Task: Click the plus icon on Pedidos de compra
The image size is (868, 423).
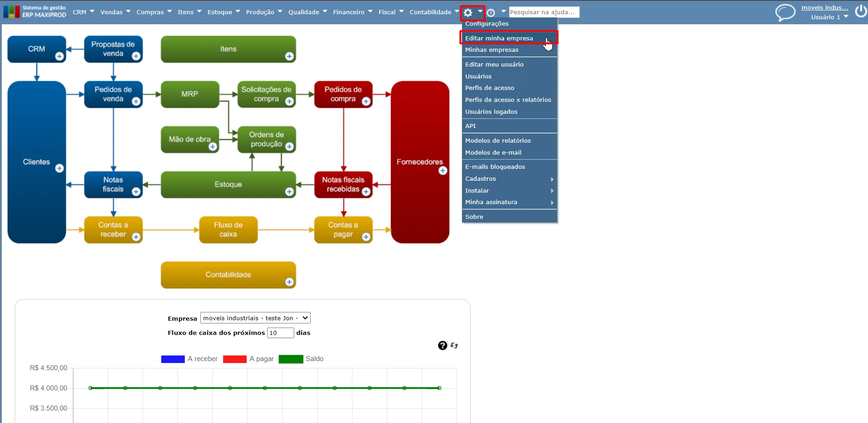Action: click(366, 101)
